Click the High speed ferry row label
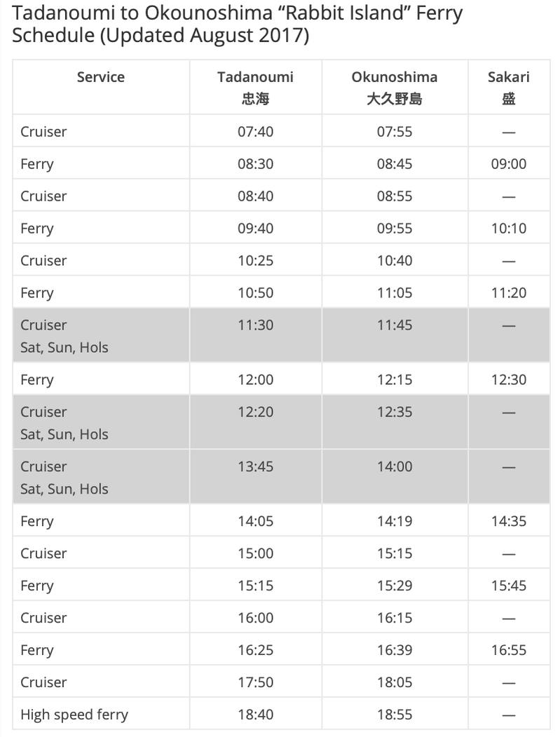Screen dimensions: 560x737 (74, 715)
